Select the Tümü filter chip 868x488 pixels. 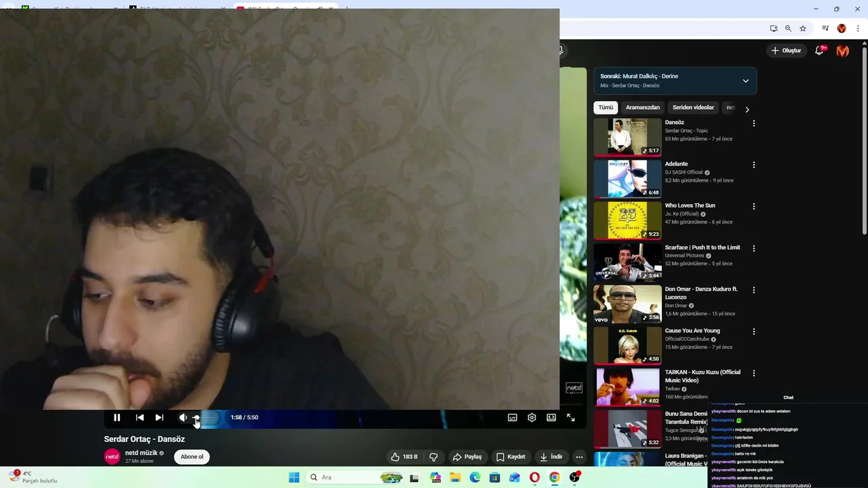606,108
